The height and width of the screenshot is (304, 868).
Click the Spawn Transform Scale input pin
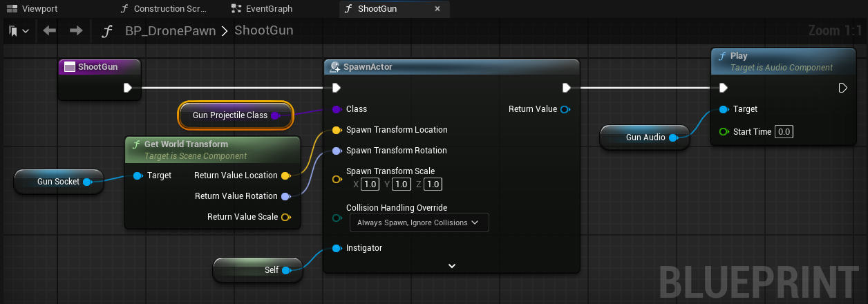click(337, 180)
